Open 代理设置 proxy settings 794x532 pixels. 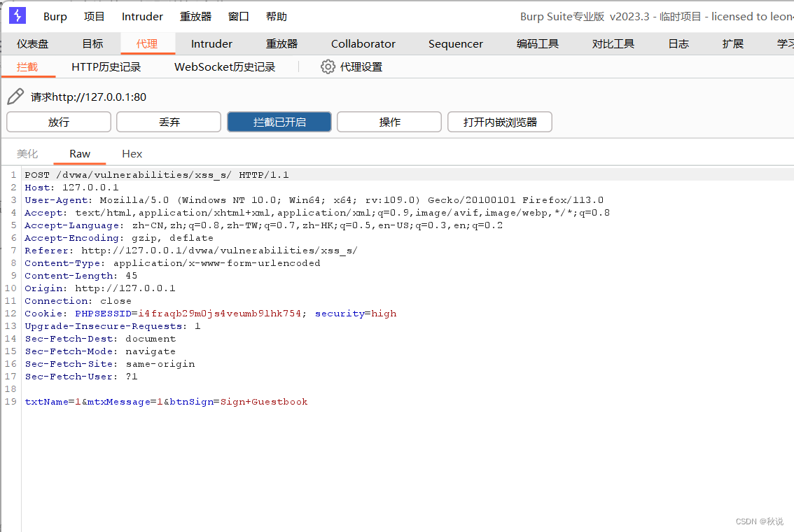(361, 66)
